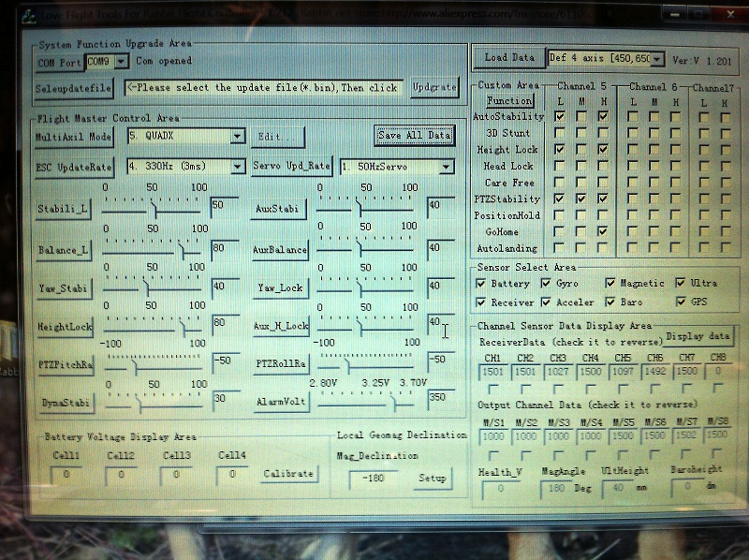Click the Load Data button
Viewport: 749px width, 560px height.
(508, 58)
